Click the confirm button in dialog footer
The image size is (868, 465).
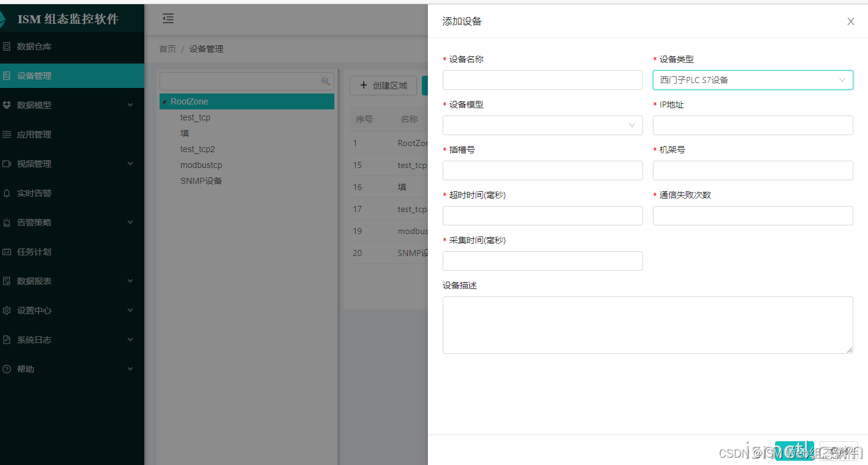(794, 451)
